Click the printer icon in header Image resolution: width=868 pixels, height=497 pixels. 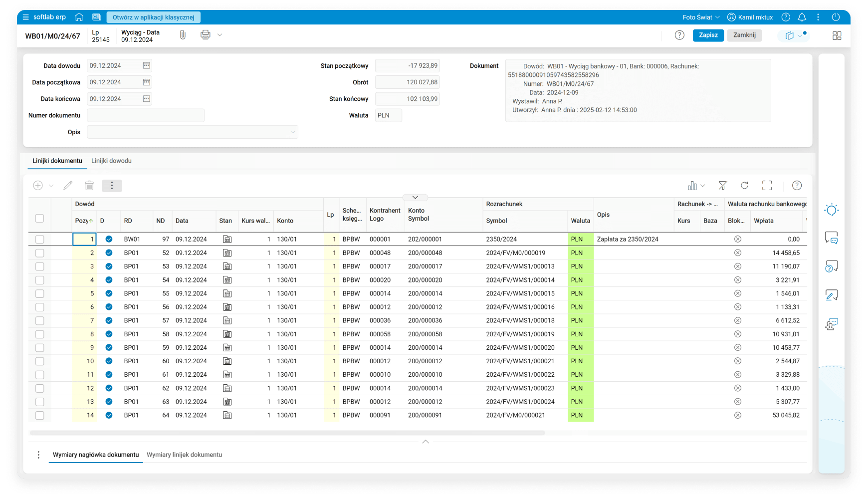pyautogui.click(x=205, y=35)
